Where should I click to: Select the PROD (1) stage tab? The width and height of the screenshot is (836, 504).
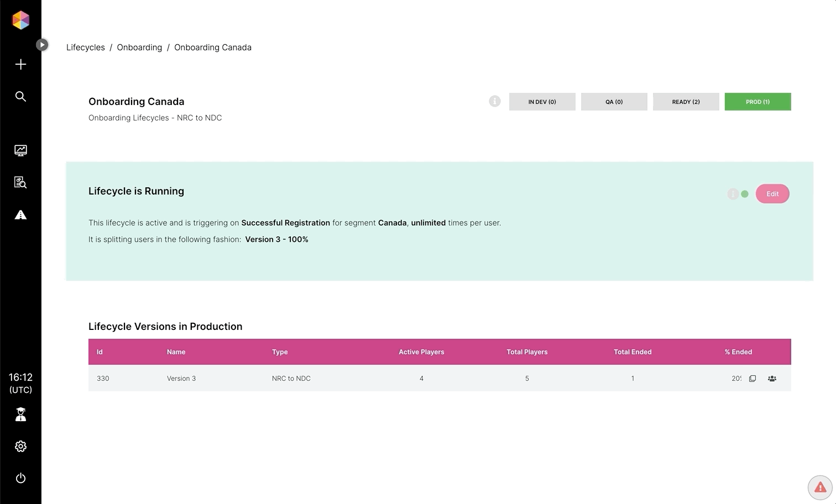[757, 102]
